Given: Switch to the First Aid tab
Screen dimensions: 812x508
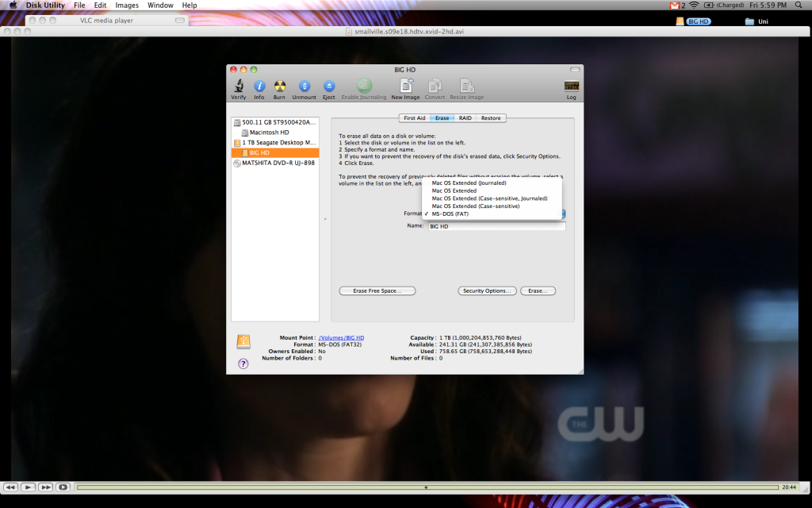Looking at the screenshot, I should tap(414, 118).
